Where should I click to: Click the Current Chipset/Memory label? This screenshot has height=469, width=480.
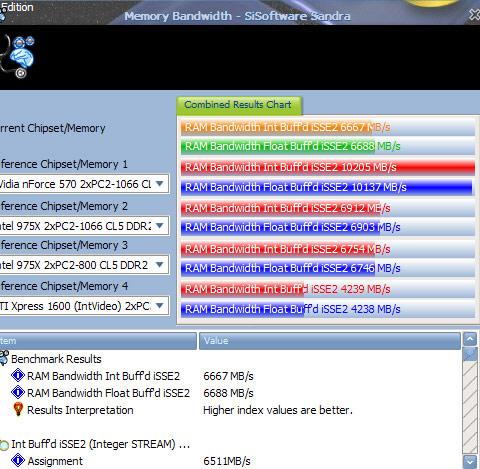pos(52,128)
